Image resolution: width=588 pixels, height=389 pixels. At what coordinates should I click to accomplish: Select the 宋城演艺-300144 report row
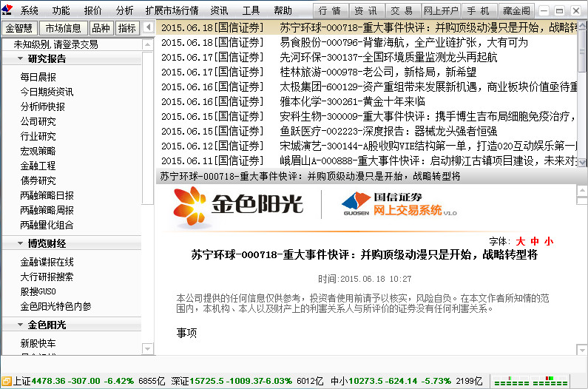(x=367, y=146)
